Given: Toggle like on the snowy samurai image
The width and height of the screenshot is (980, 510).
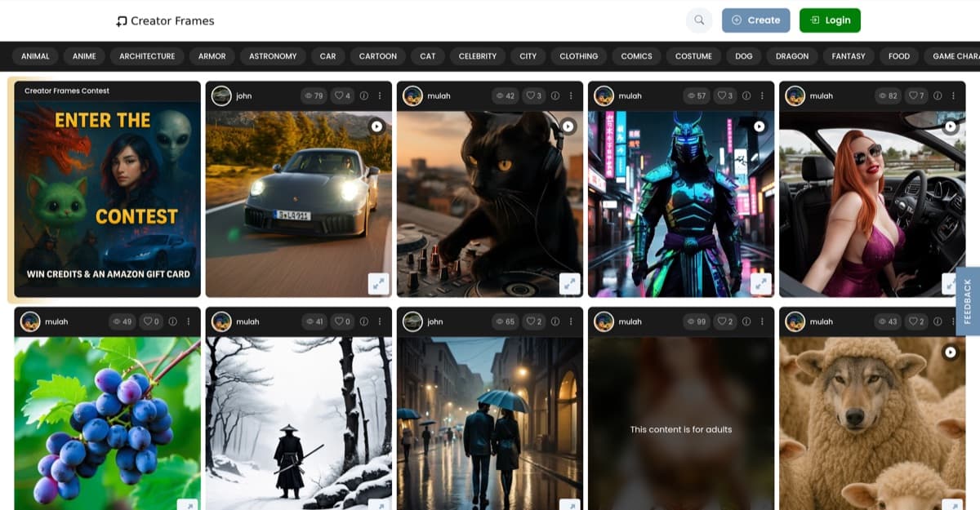Looking at the screenshot, I should click(x=340, y=322).
